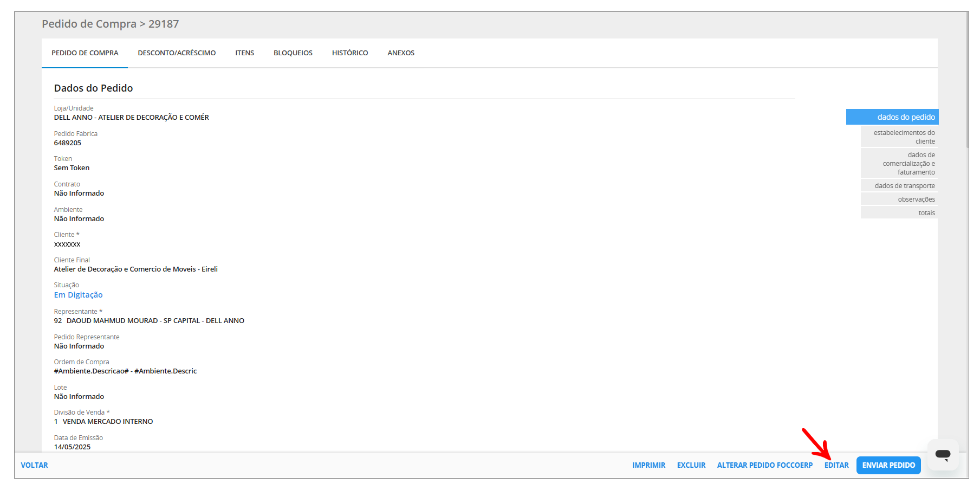Jump to the dados do pedido section
Image resolution: width=980 pixels, height=490 pixels.
(892, 117)
